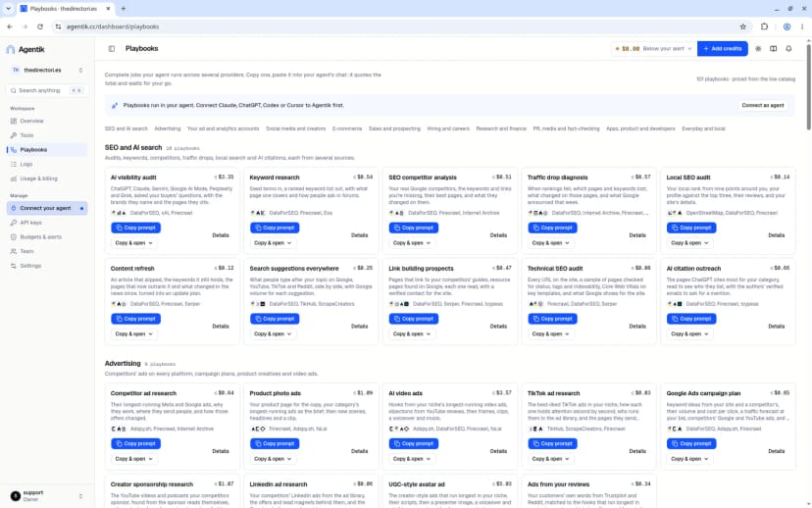This screenshot has width=812, height=508.
Task: Open Settings in the sidebar
Action: tap(47, 266)
